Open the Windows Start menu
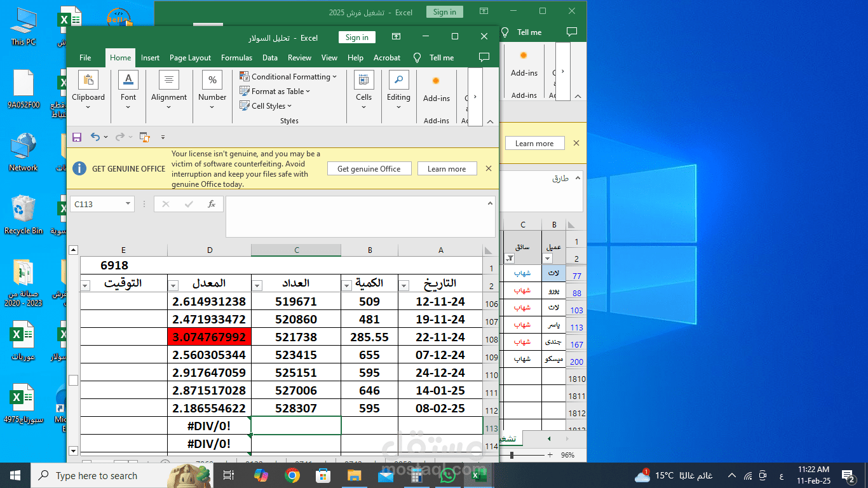Image resolution: width=868 pixels, height=488 pixels. coord(15,475)
